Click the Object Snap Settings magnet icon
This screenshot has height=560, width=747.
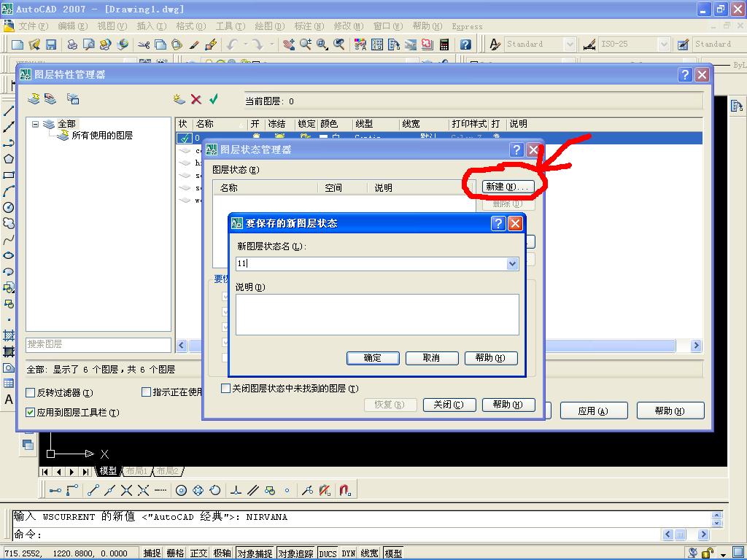pos(345,490)
